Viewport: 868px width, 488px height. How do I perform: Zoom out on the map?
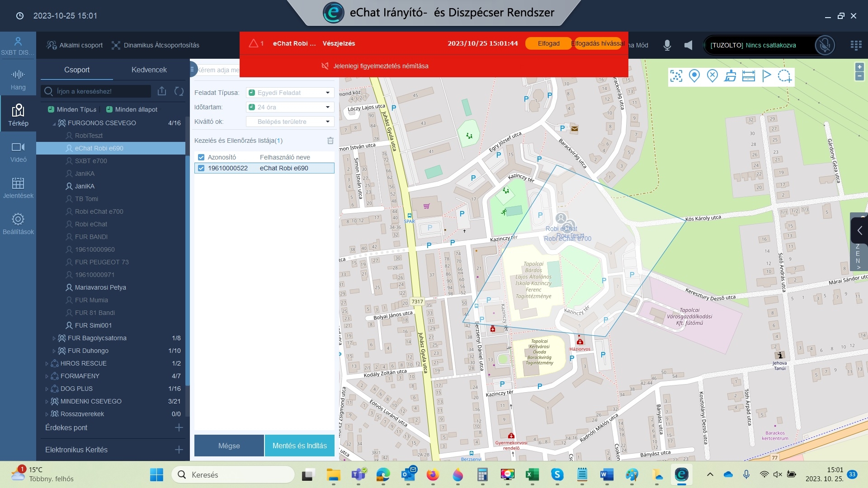(859, 76)
